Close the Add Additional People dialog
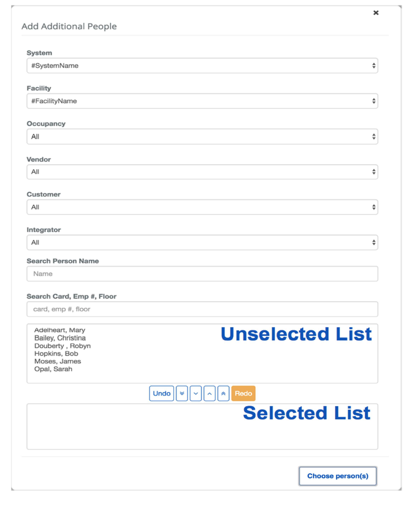The width and height of the screenshot is (420, 505). pos(376,13)
